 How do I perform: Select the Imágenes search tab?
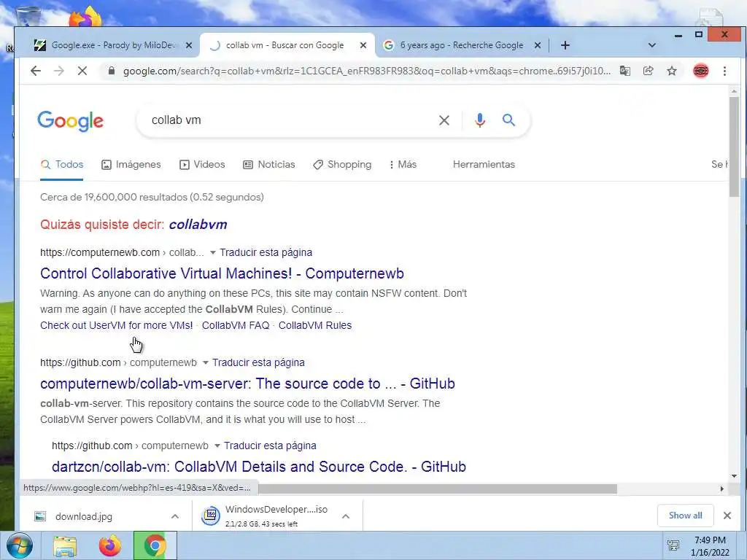tap(131, 164)
